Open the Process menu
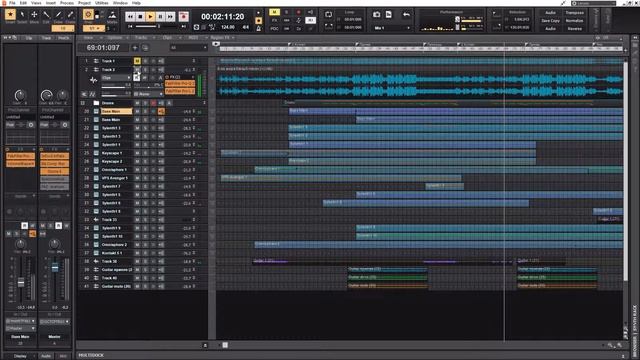Screen dimensions: 640x360 point(67,3)
